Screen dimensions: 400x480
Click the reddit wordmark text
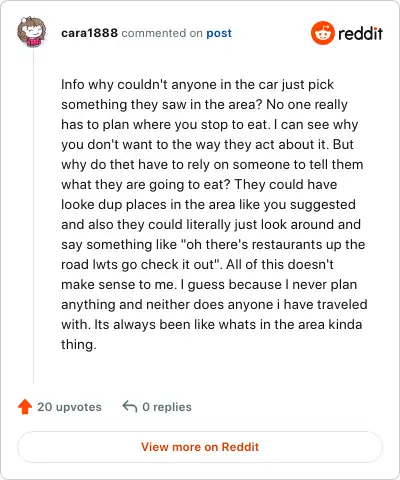point(360,33)
